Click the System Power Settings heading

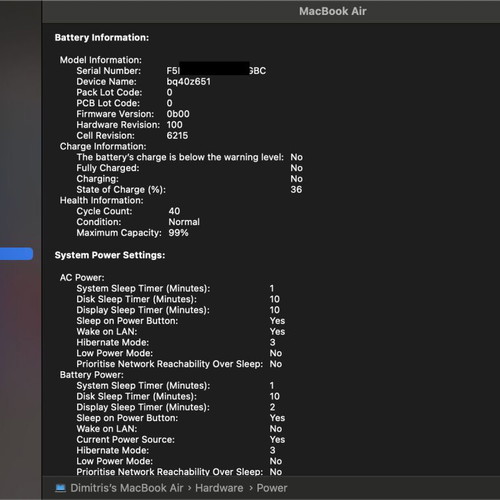click(110, 255)
